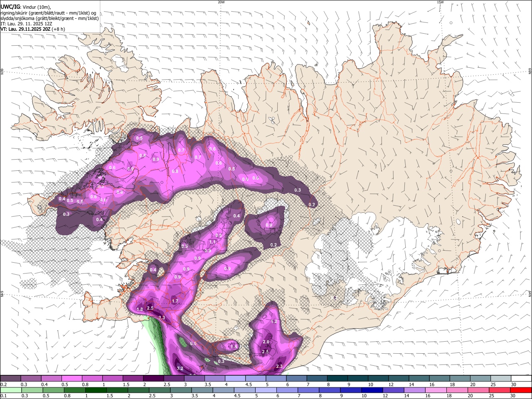Viewport: 532px width, 399px height.
Task: Click the '1.7' precipitation value on the map
Action: (x=175, y=301)
